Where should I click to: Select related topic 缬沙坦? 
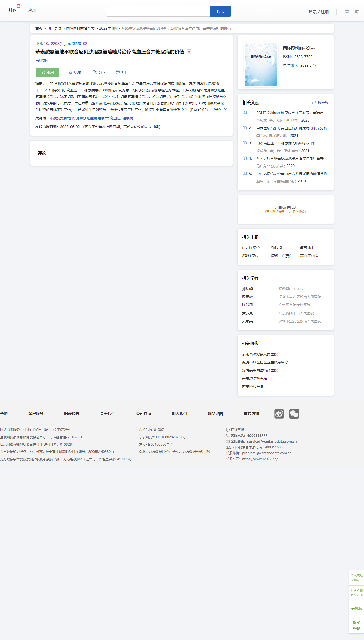point(276,248)
